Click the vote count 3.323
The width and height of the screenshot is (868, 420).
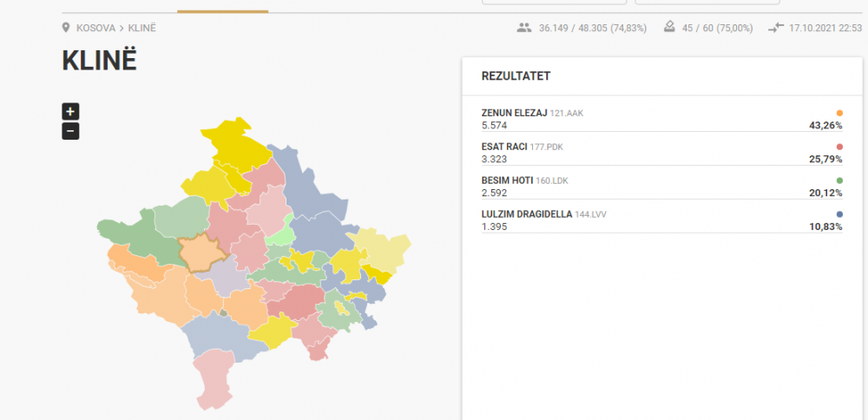tap(495, 160)
